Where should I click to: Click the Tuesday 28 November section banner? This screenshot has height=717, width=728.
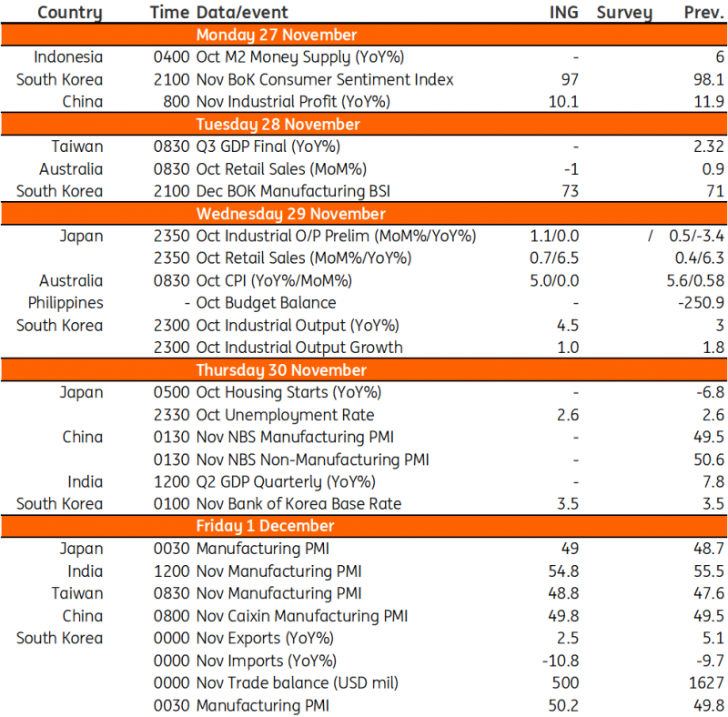click(x=278, y=124)
